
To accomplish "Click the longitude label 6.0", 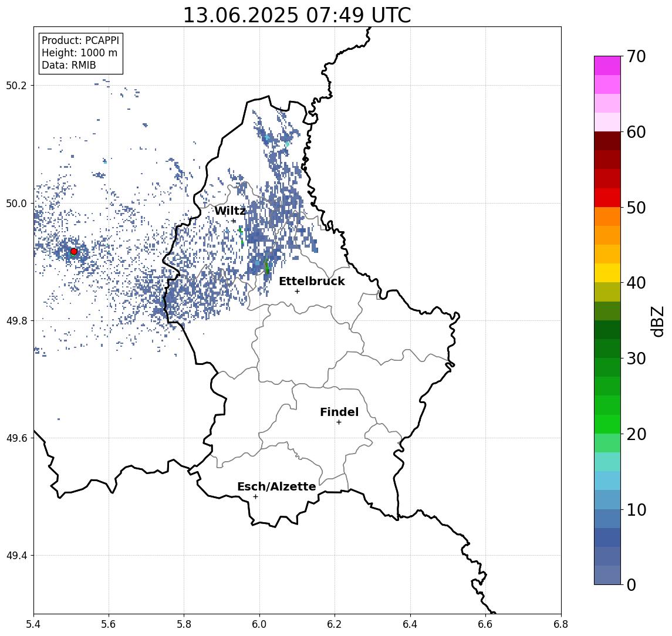I will tap(259, 624).
